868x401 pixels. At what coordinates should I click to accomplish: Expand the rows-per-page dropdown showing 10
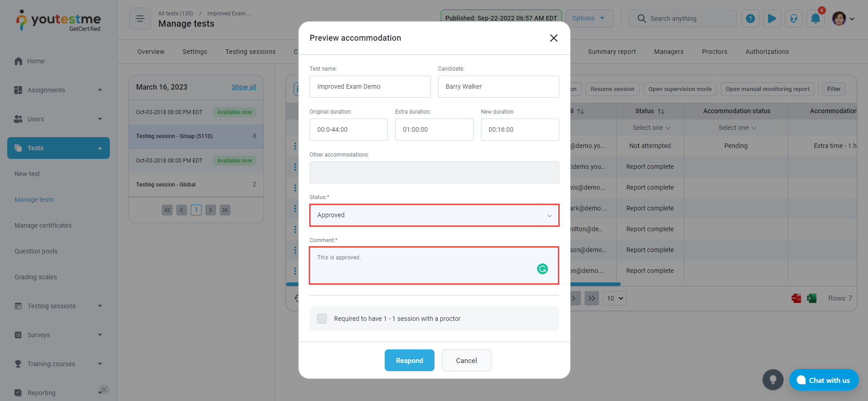[614, 298]
